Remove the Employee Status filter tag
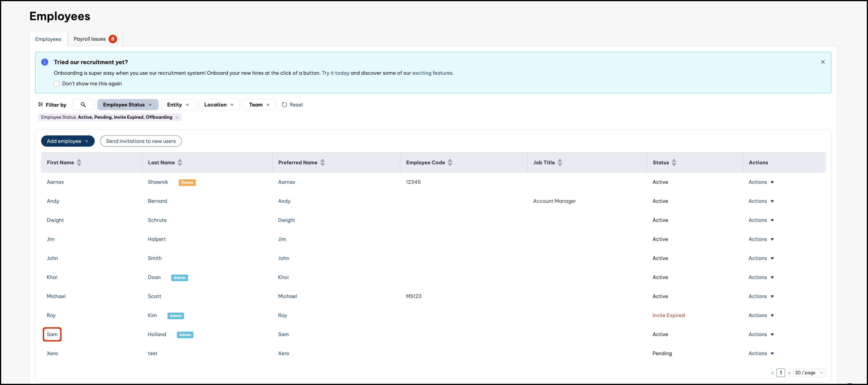The image size is (868, 385). point(177,117)
